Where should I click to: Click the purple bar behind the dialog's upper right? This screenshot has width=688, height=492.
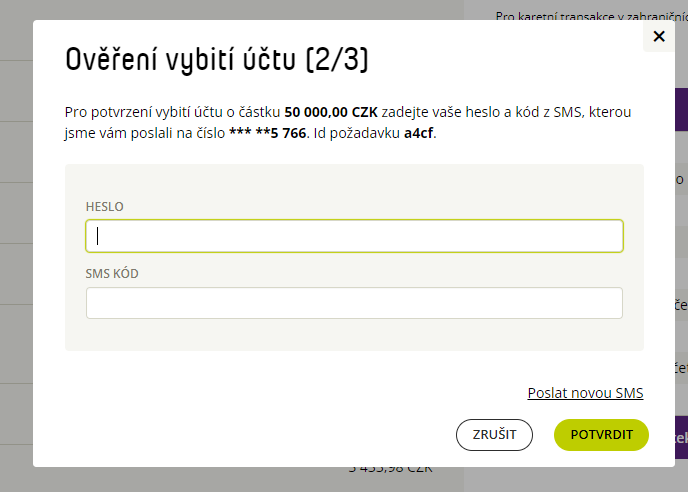click(681, 109)
